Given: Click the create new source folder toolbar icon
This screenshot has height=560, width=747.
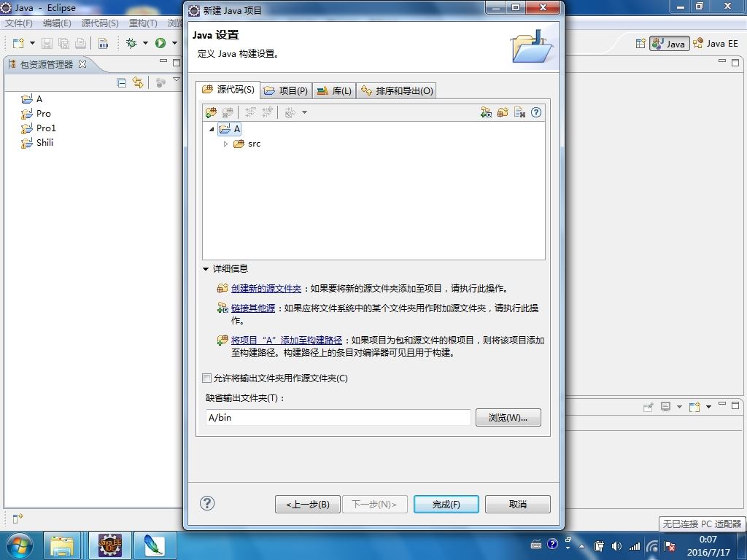Looking at the screenshot, I should 503,112.
